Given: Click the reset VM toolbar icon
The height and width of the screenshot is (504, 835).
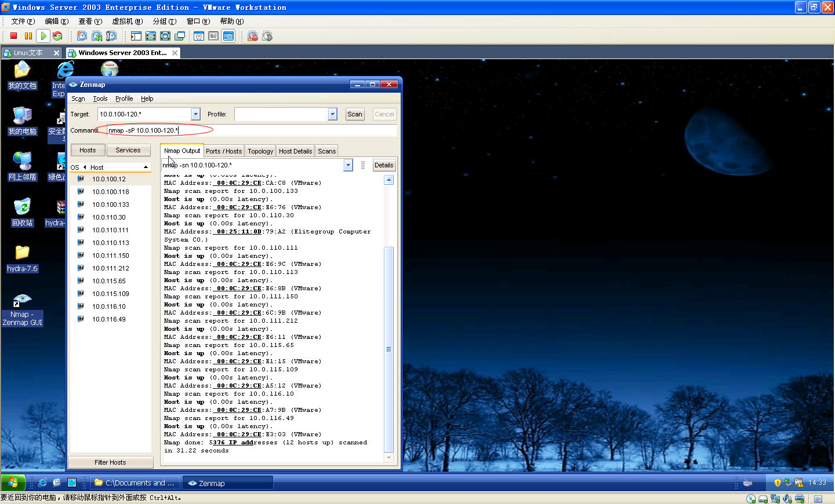Looking at the screenshot, I should click(x=57, y=36).
